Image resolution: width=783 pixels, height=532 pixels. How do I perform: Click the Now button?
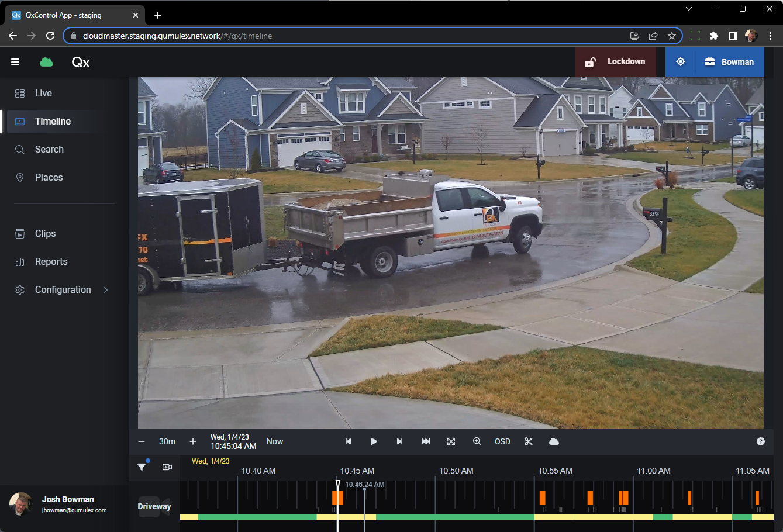point(275,441)
